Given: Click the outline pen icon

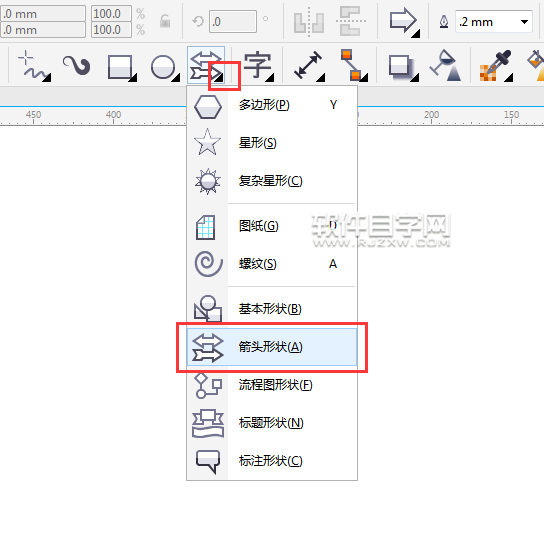Looking at the screenshot, I should pos(444,22).
